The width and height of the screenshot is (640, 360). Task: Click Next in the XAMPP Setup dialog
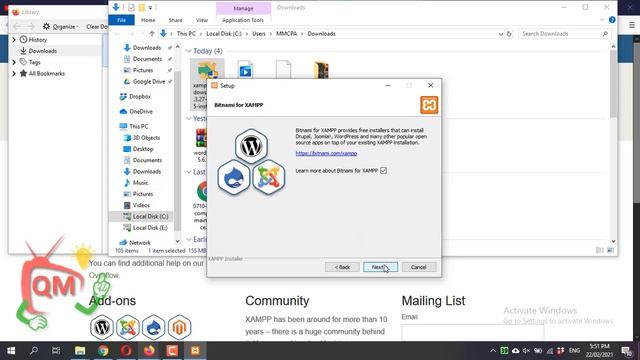pyautogui.click(x=380, y=267)
